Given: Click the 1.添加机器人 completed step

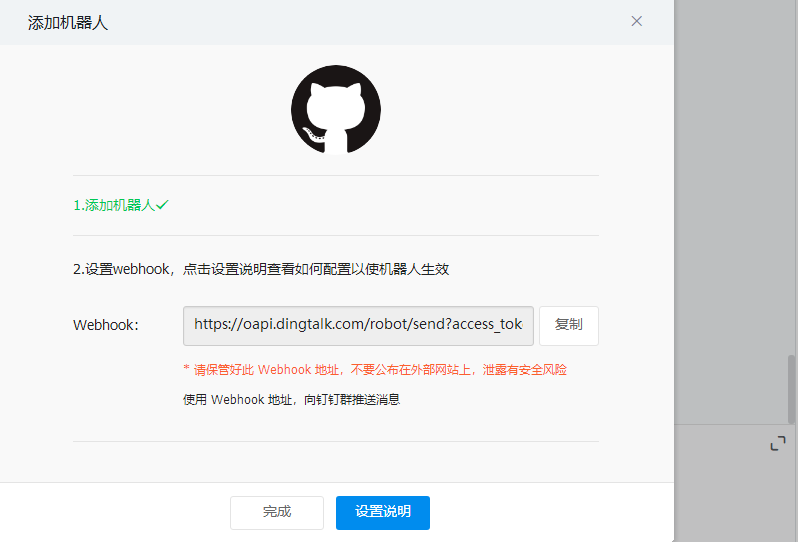Looking at the screenshot, I should 121,205.
